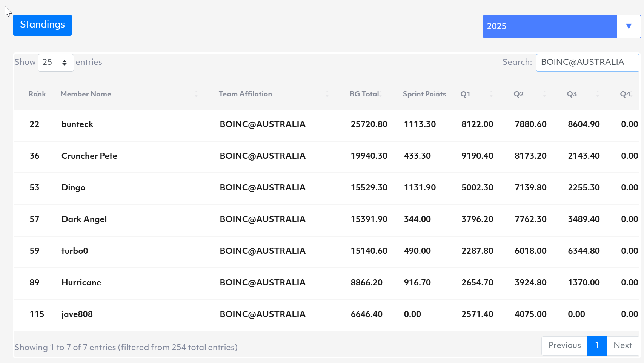Click BG Total value 15529.30
Screen dimensions: 644x363
tap(369, 188)
